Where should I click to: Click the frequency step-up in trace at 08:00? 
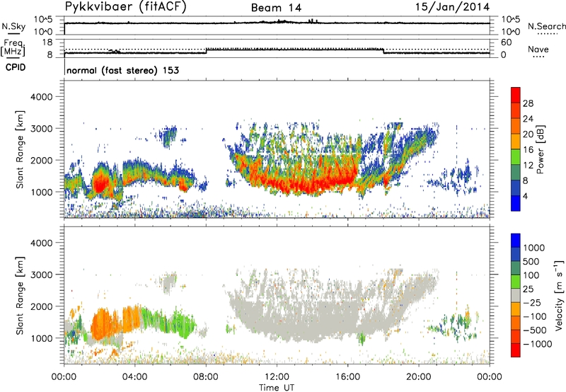[206, 50]
